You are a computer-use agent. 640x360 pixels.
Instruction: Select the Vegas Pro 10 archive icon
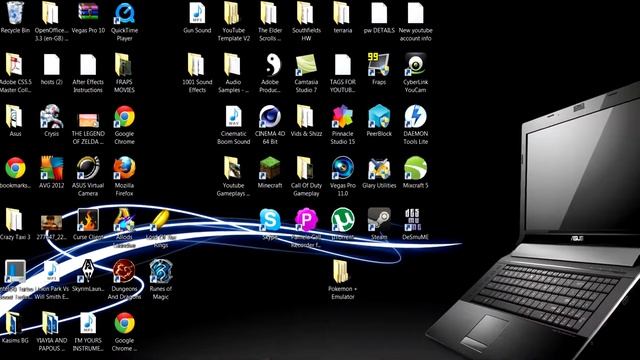88,13
